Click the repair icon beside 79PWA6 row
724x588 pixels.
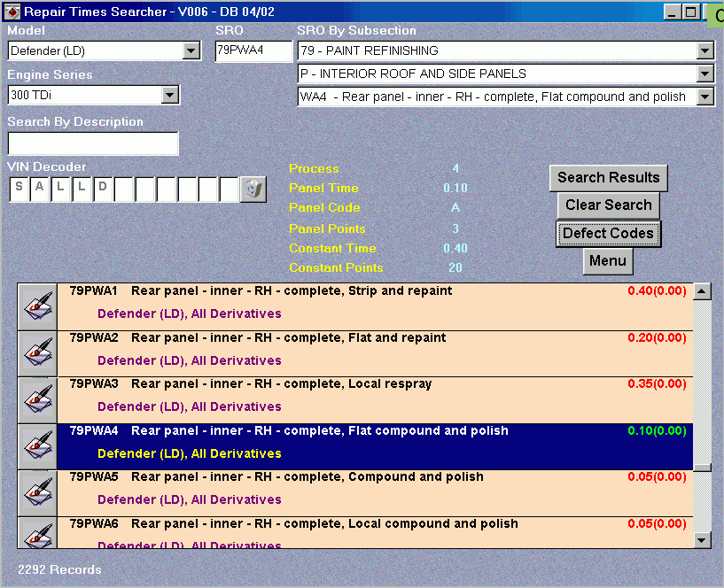37,532
